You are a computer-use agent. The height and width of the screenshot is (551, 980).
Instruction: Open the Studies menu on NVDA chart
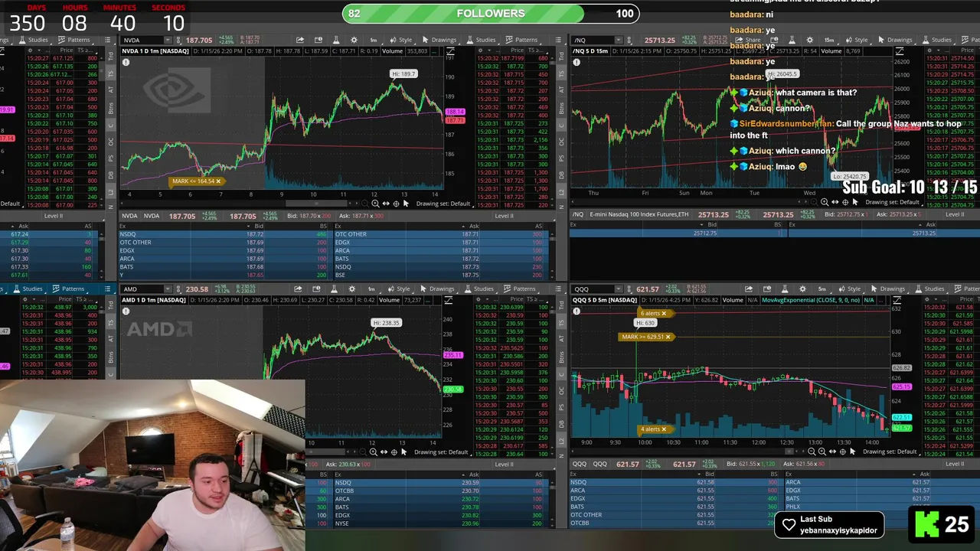click(481, 40)
